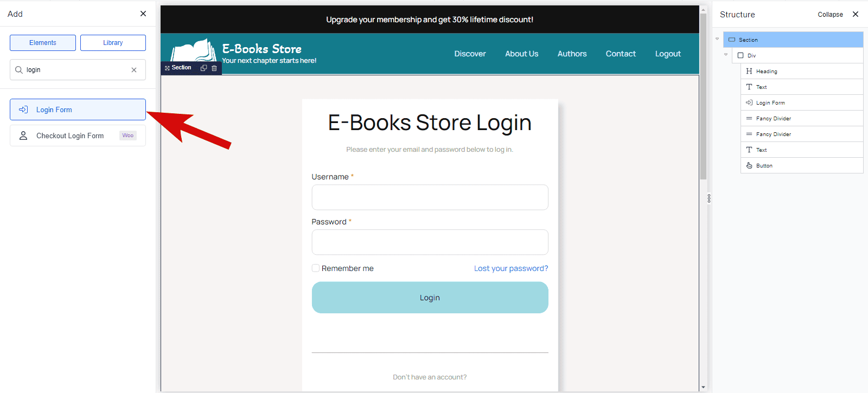Check the Remember me checkbox
868x393 pixels.
click(316, 268)
